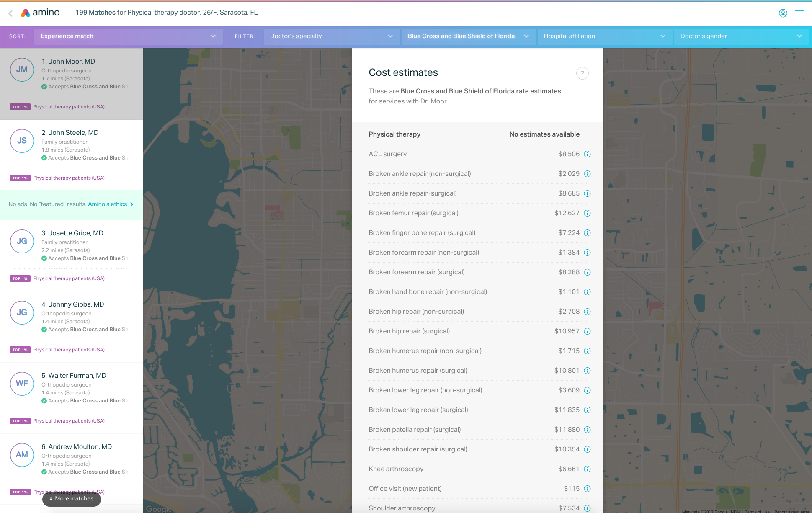This screenshot has width=812, height=513.
Task: Click the ACL surgery row label
Action: pyautogui.click(x=387, y=154)
